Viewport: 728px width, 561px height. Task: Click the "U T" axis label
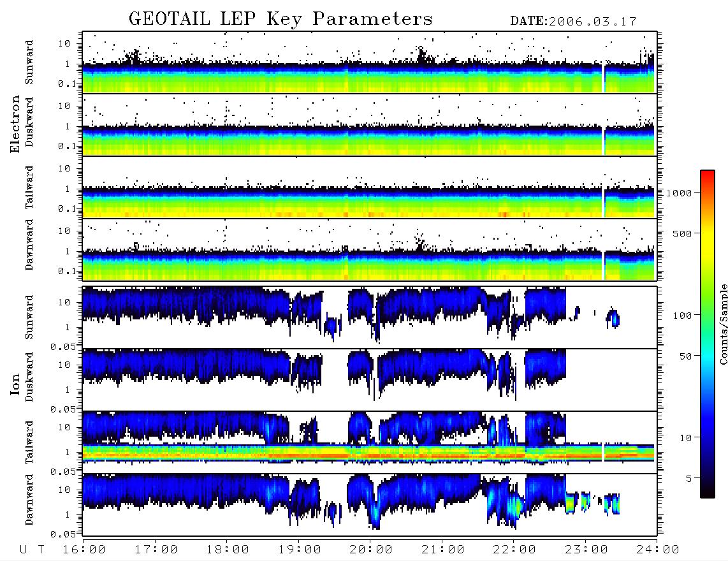coord(33,550)
